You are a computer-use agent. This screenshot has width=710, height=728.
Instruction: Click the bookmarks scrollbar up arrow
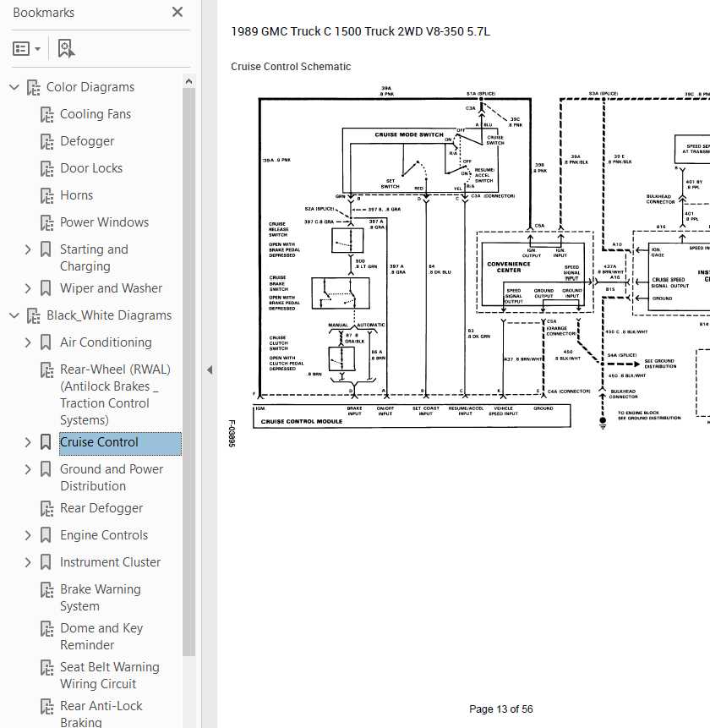[x=188, y=82]
